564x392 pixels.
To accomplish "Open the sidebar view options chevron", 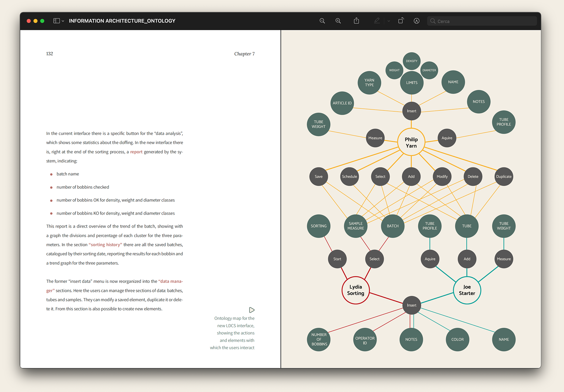I will point(63,21).
